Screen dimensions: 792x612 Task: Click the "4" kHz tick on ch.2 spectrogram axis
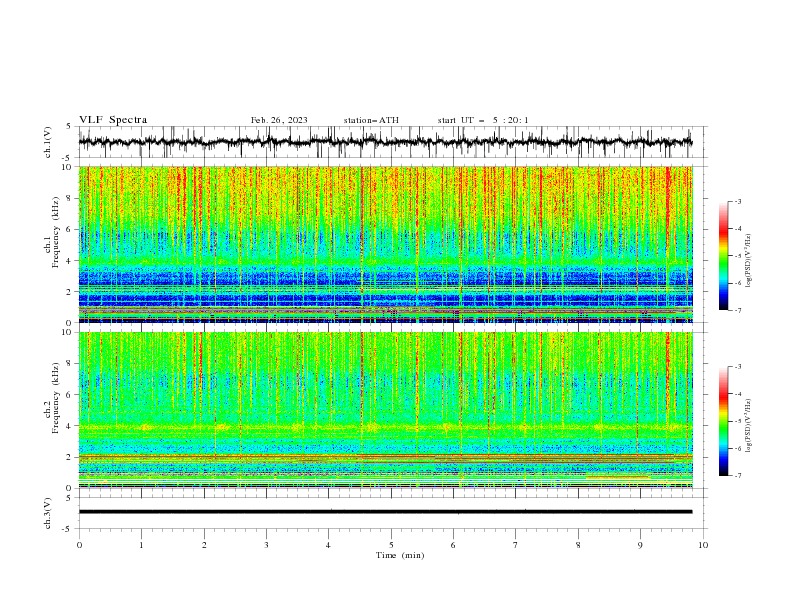pyautogui.click(x=69, y=426)
